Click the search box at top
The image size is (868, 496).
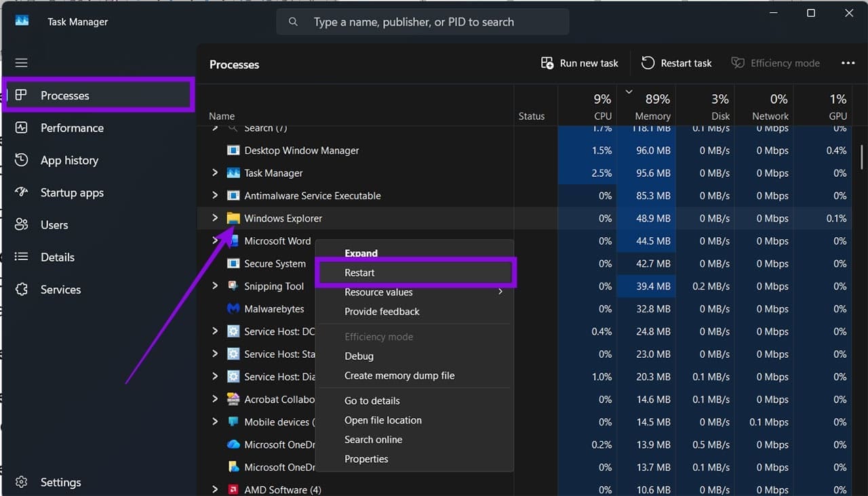tap(422, 22)
